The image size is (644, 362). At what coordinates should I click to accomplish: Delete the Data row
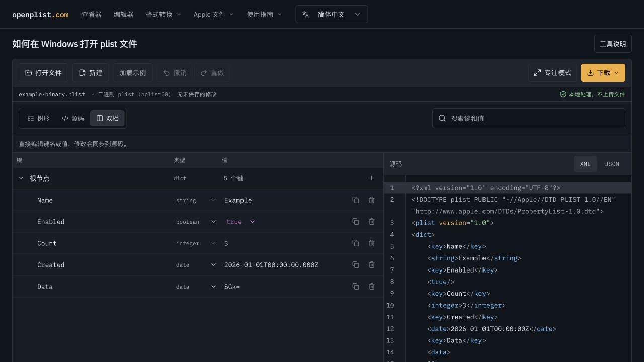(x=372, y=287)
